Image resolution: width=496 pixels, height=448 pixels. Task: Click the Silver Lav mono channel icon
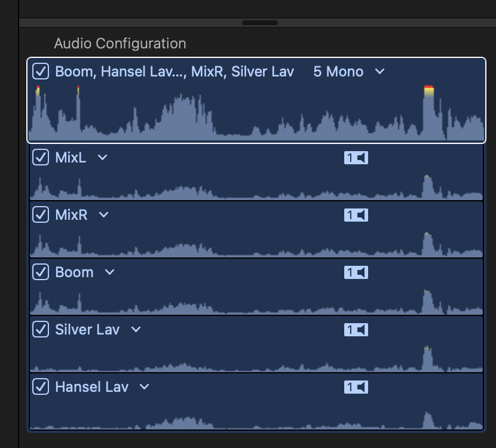356,330
